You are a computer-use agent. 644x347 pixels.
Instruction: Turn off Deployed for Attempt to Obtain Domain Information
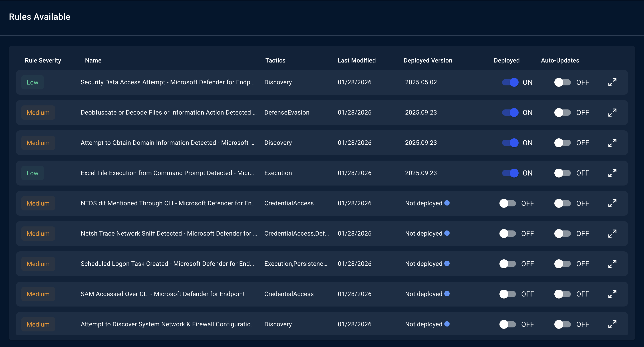pos(510,143)
